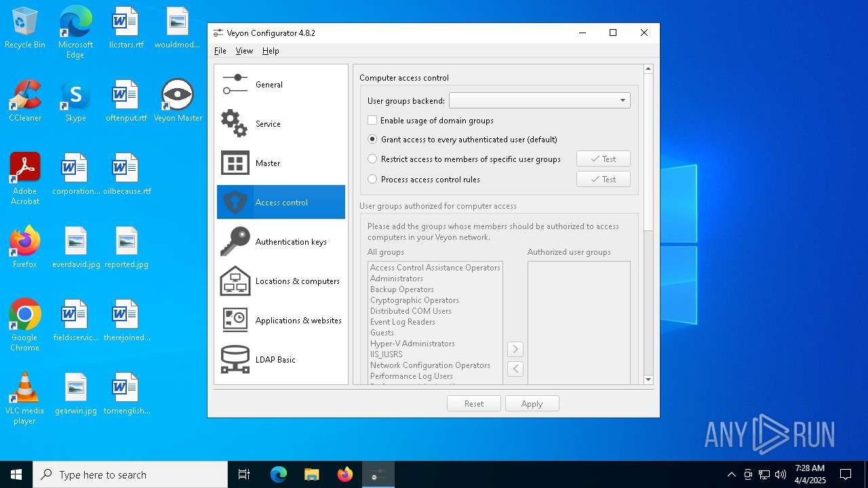Open the General settings page
The width and height of the screenshot is (868, 488).
point(281,85)
